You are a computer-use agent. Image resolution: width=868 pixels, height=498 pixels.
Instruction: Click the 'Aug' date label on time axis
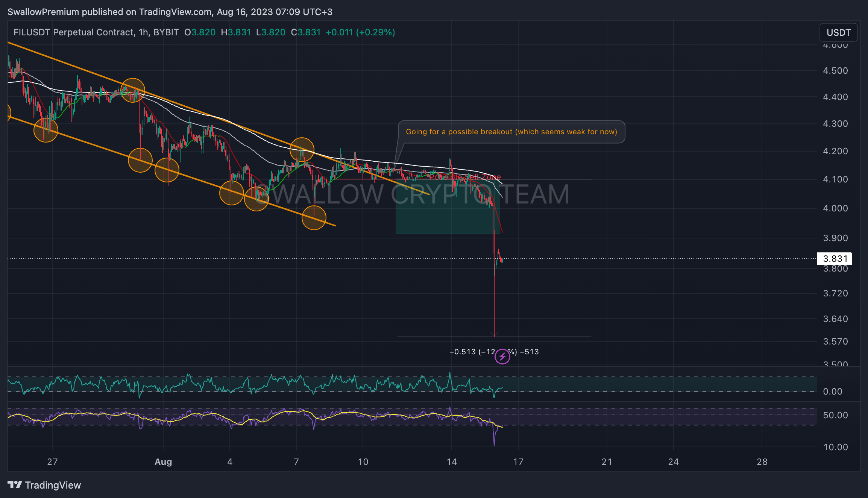(x=163, y=462)
